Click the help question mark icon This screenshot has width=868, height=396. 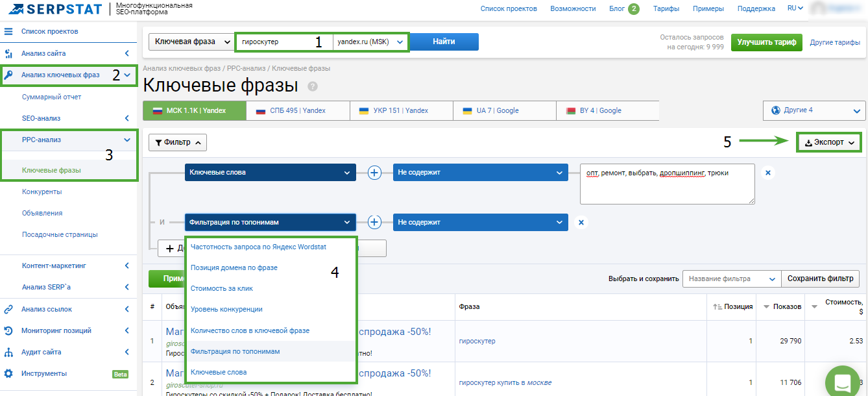click(x=313, y=86)
